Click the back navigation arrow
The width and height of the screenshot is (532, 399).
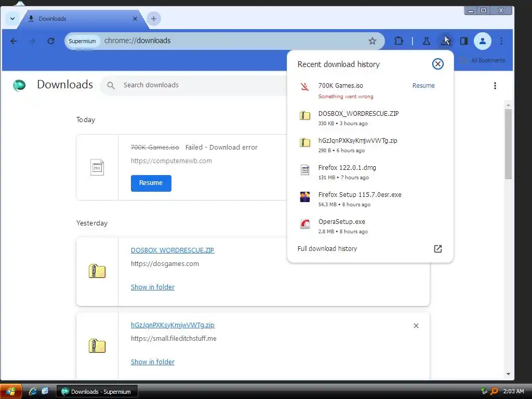(x=14, y=41)
